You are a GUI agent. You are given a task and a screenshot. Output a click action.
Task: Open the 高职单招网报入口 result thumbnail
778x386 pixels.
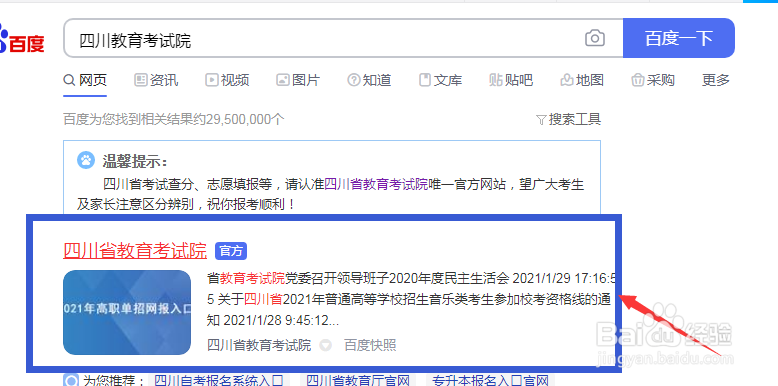tap(127, 313)
